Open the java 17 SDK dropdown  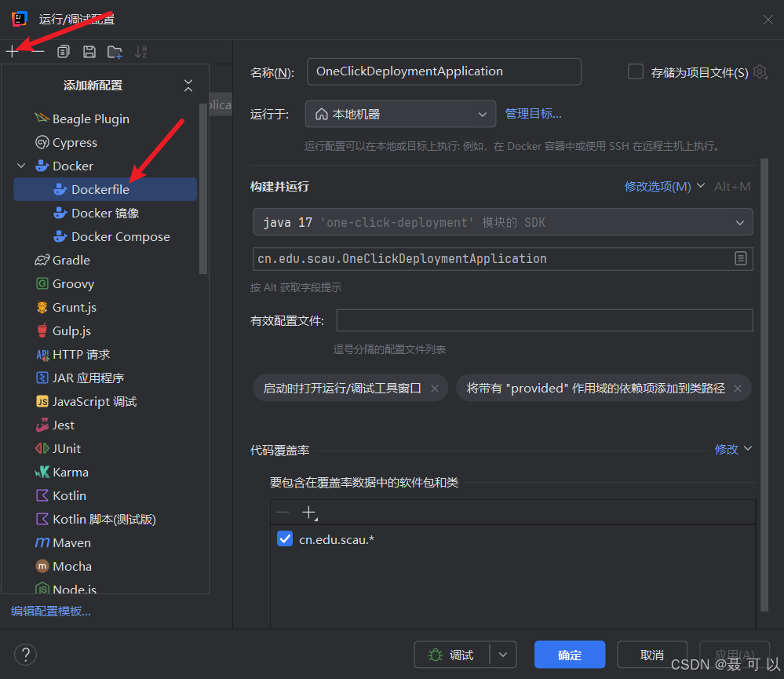(503, 222)
